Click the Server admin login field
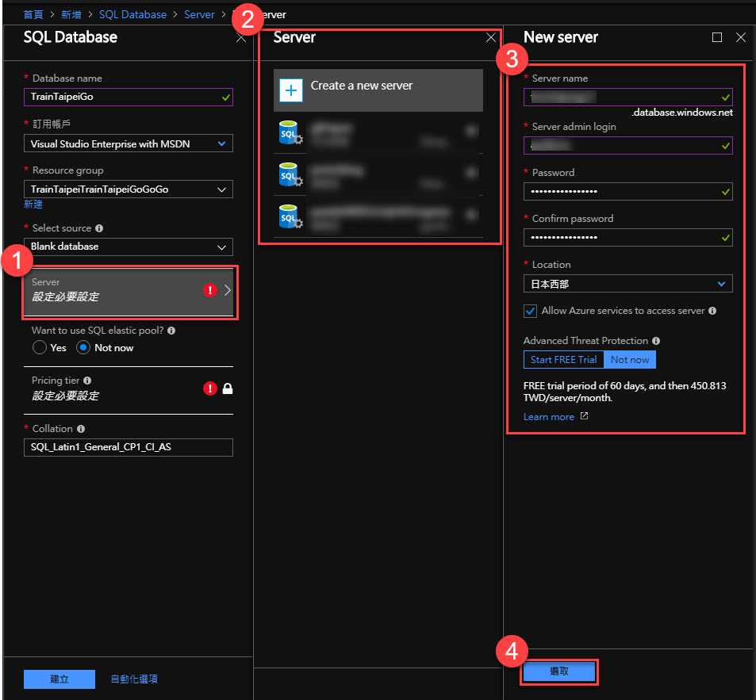Screen dimensions: 756x700 pyautogui.click(x=627, y=146)
